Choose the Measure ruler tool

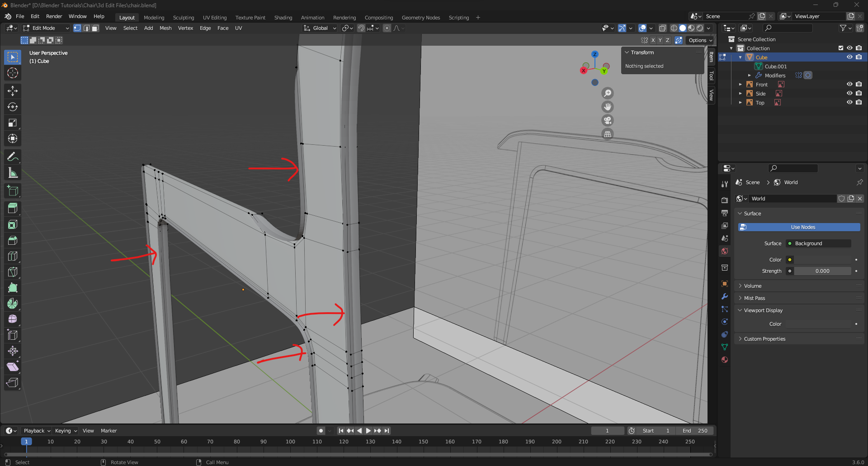point(13,173)
